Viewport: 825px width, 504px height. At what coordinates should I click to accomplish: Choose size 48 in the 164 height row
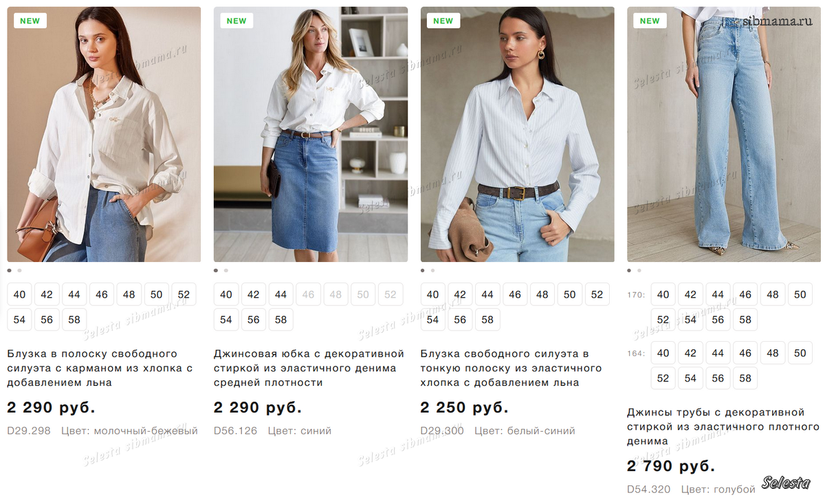tap(773, 353)
